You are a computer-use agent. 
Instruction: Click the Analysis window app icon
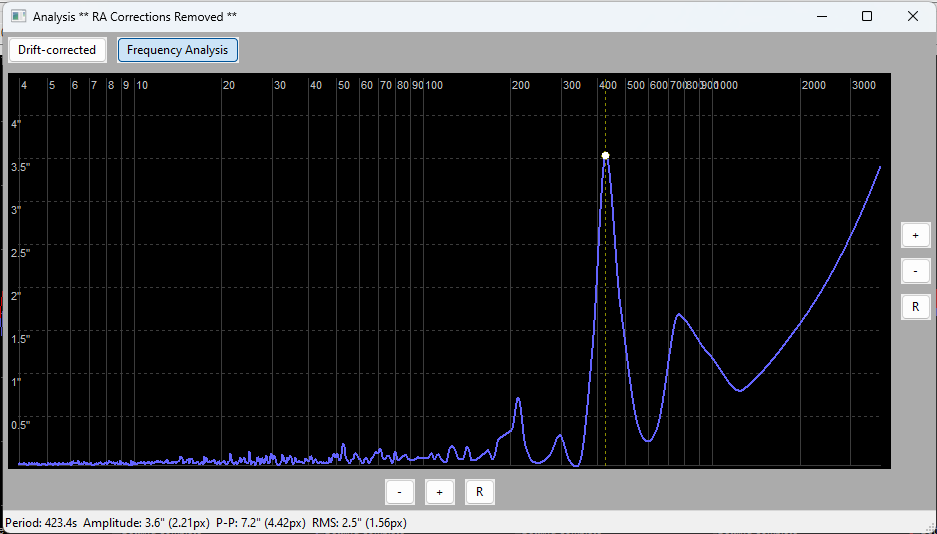coord(19,16)
